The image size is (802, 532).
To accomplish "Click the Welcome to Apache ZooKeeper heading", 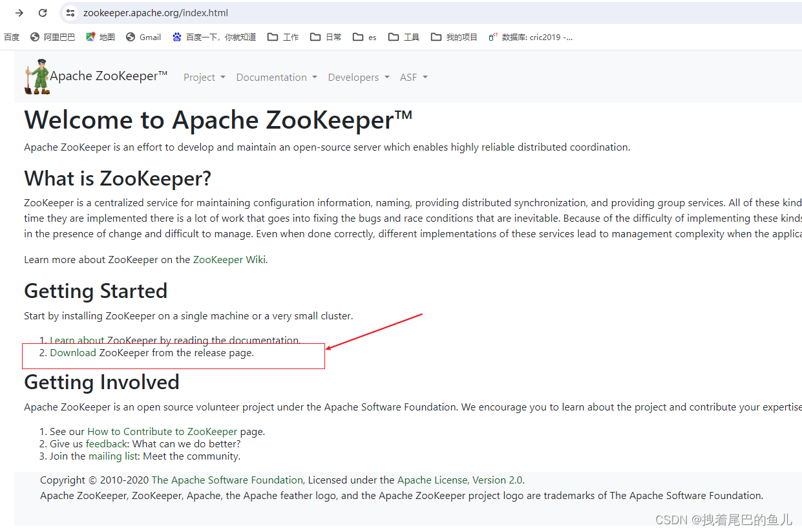I will point(218,120).
